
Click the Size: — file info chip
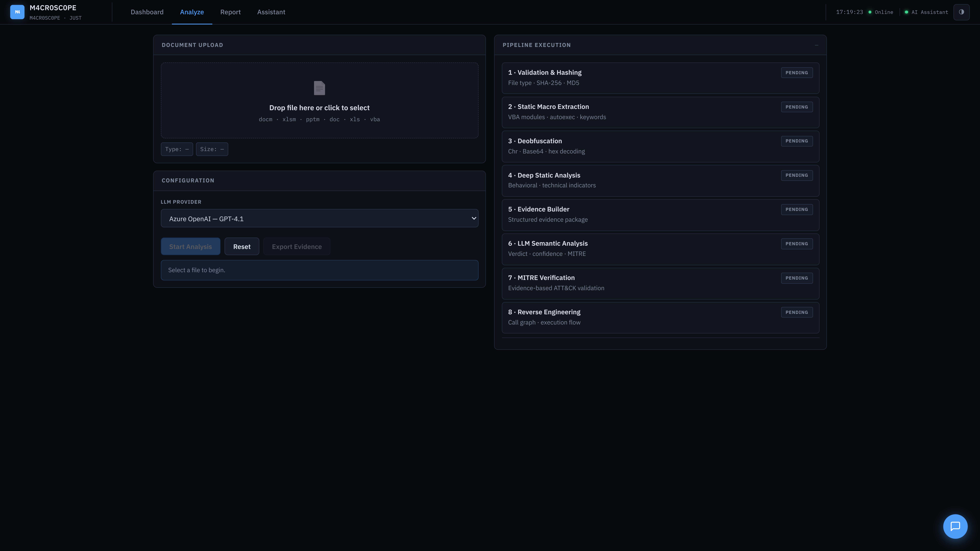coord(212,149)
